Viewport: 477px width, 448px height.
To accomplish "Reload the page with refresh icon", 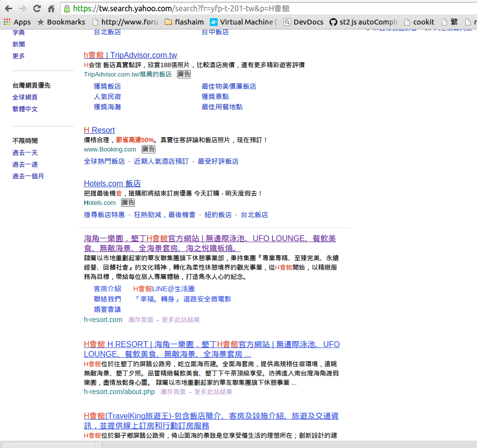I will [37, 8].
